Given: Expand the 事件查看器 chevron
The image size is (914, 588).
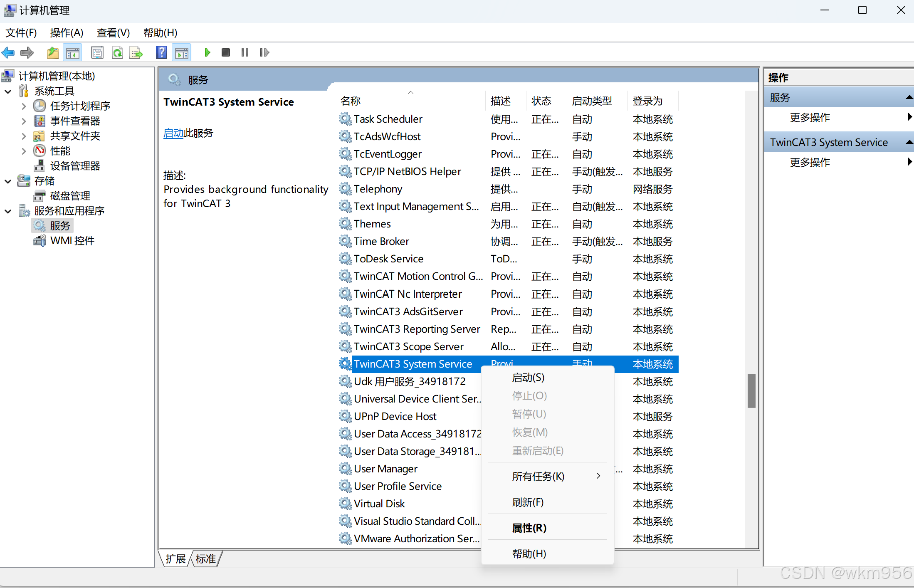Looking at the screenshot, I should 24,121.
